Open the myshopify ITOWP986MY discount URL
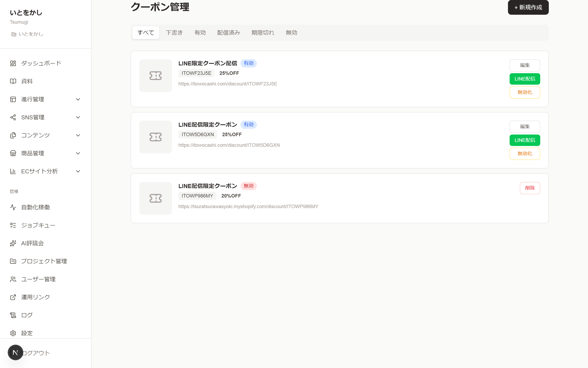 [248, 207]
